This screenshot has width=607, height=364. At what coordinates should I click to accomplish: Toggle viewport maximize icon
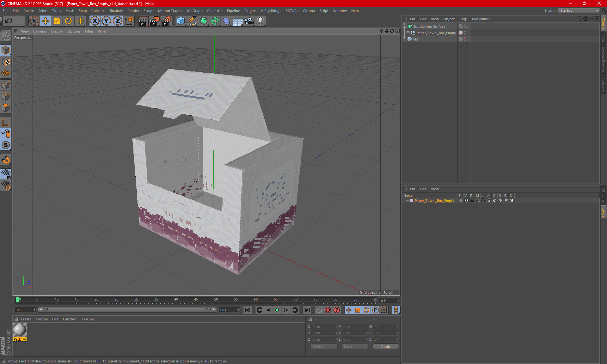[x=398, y=31]
